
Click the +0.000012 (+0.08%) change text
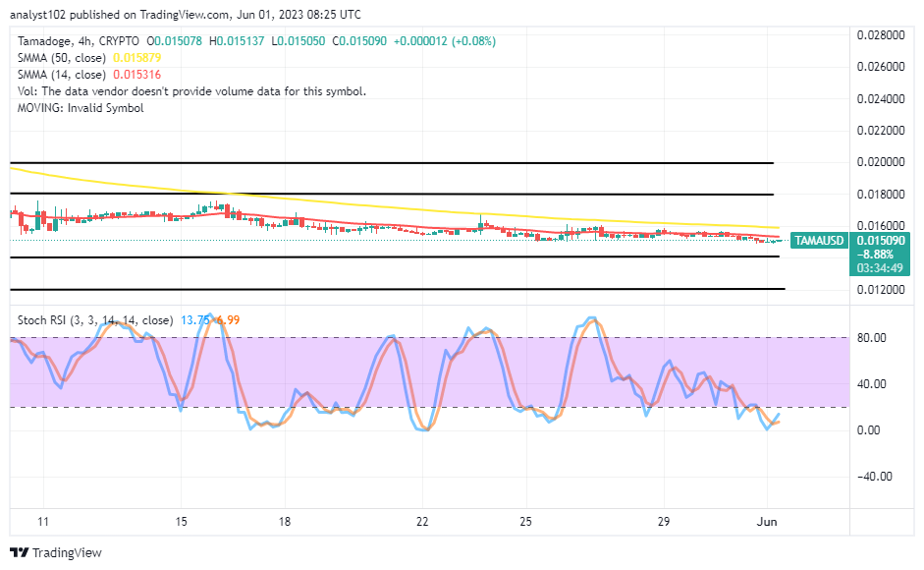point(445,41)
